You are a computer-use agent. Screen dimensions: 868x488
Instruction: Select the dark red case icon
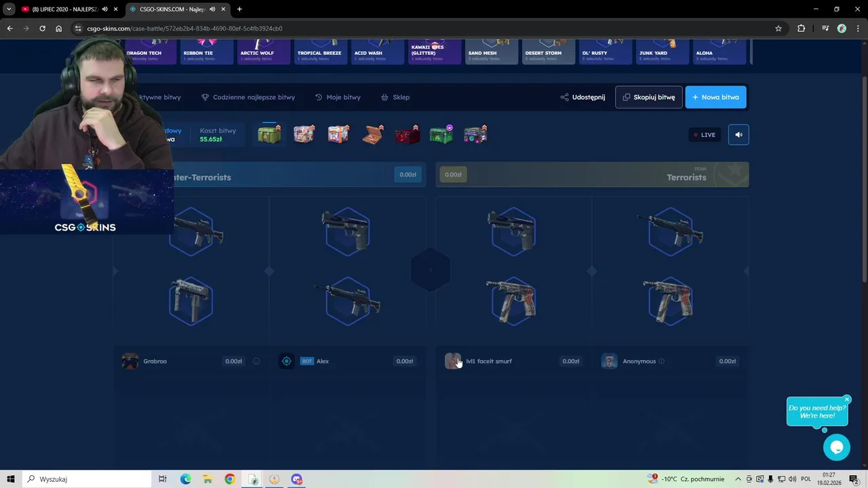point(407,134)
